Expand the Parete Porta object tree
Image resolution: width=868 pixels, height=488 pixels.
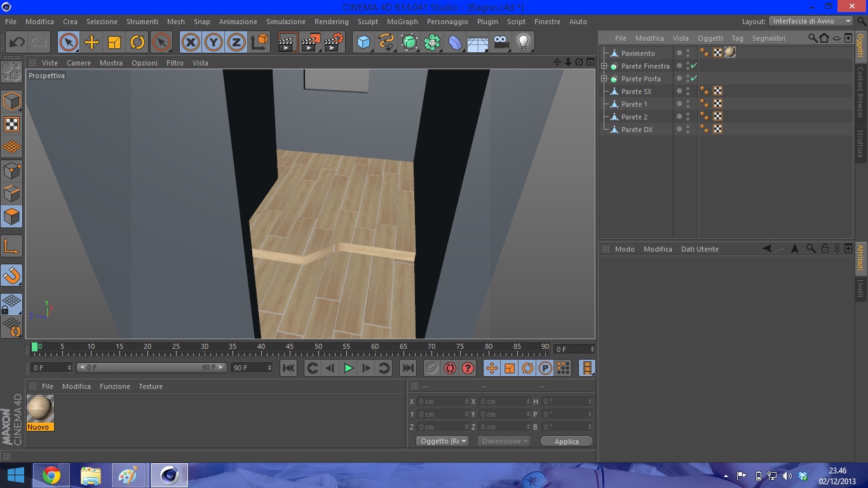pos(604,79)
